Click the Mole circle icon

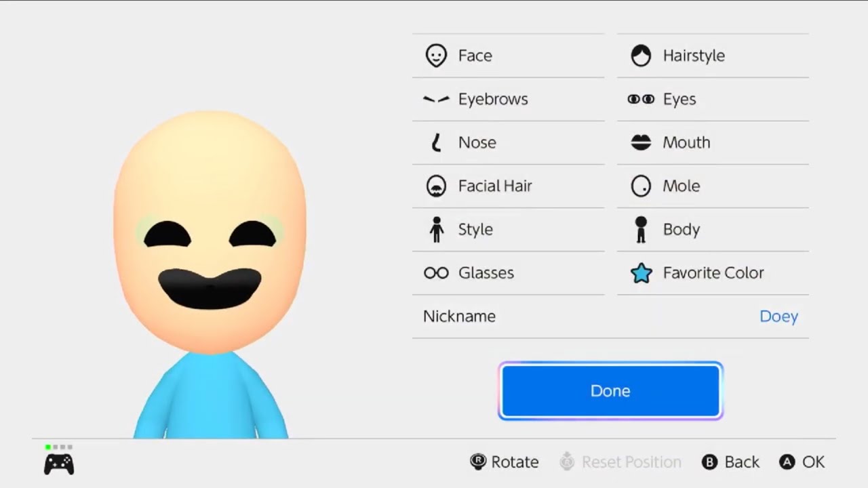(641, 186)
